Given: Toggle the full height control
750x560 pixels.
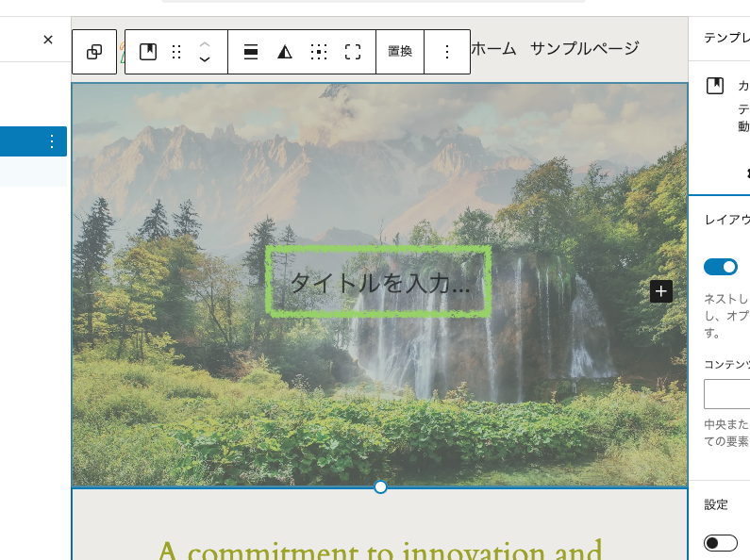Looking at the screenshot, I should tap(353, 52).
